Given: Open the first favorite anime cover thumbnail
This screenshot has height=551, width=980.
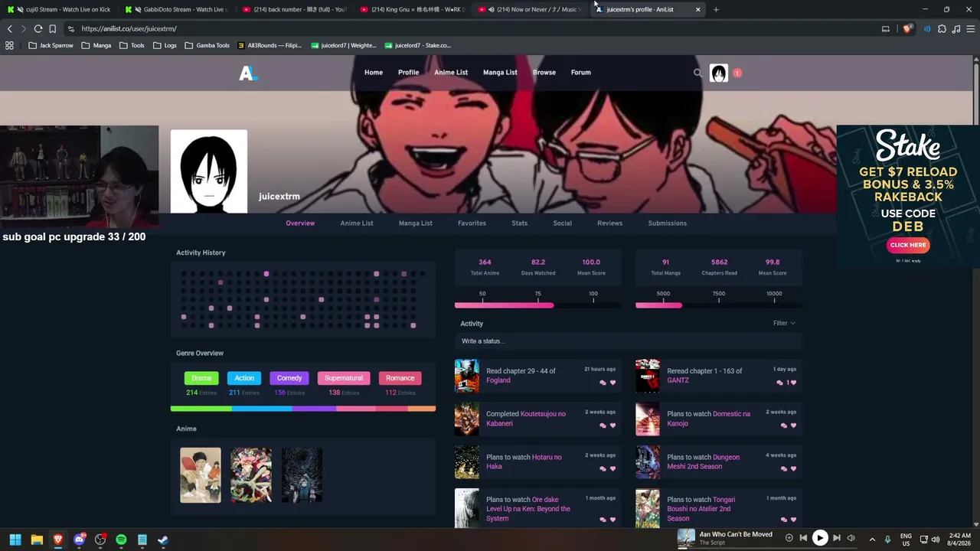Looking at the screenshot, I should coord(201,475).
